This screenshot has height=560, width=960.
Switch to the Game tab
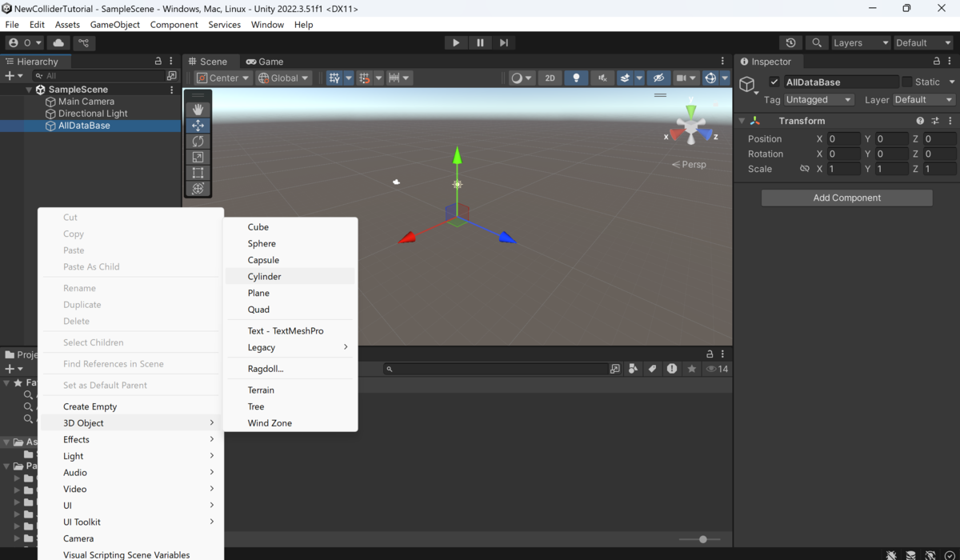[x=265, y=62]
